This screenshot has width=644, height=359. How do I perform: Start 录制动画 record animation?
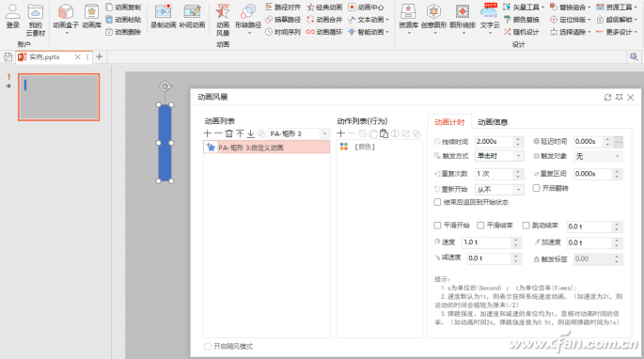tap(163, 16)
